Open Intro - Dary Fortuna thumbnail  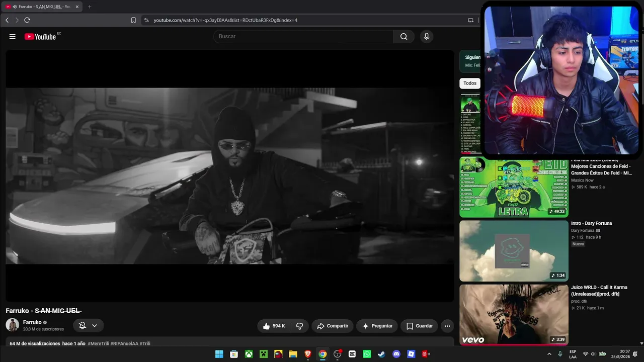[x=514, y=251]
